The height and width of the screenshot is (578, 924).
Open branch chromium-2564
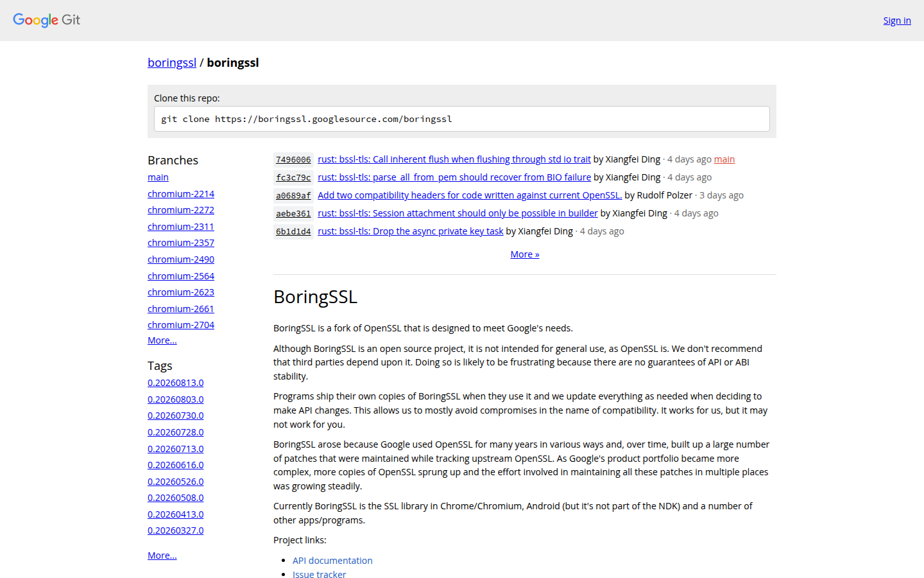tap(181, 276)
